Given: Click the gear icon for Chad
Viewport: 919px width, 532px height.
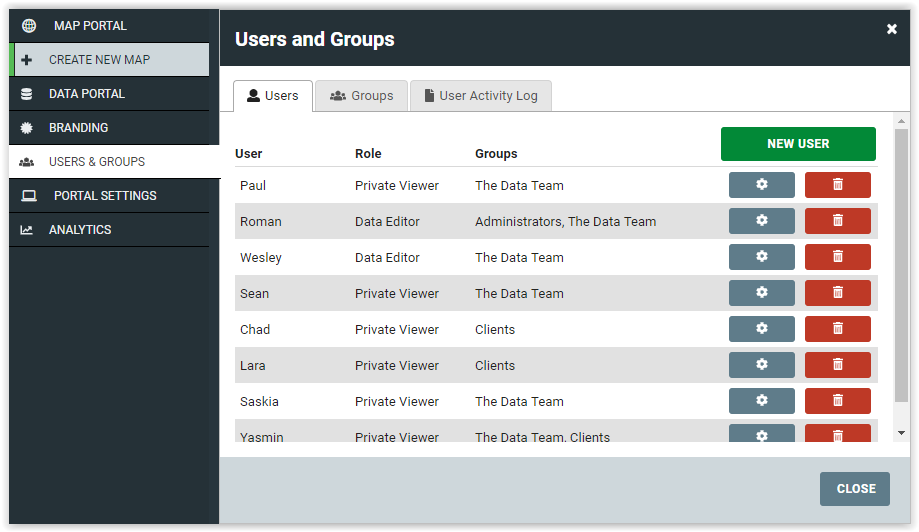Looking at the screenshot, I should [761, 329].
